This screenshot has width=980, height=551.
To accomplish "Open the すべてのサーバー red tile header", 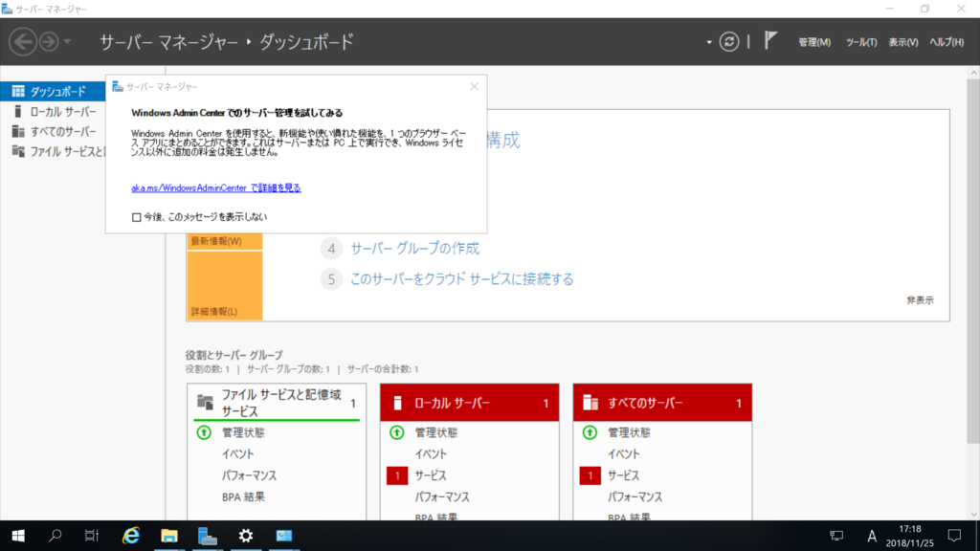I will (x=662, y=403).
